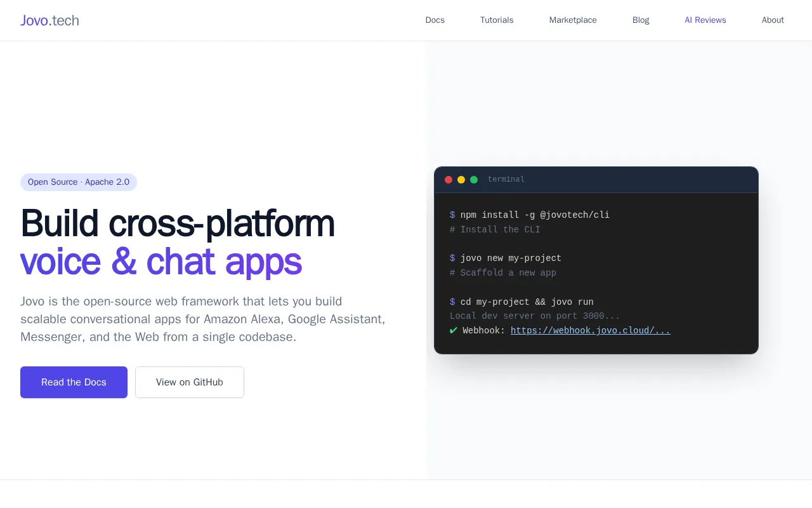The width and height of the screenshot is (812, 508).
Task: Click the '# Install the CLI' comment
Action: (x=495, y=230)
